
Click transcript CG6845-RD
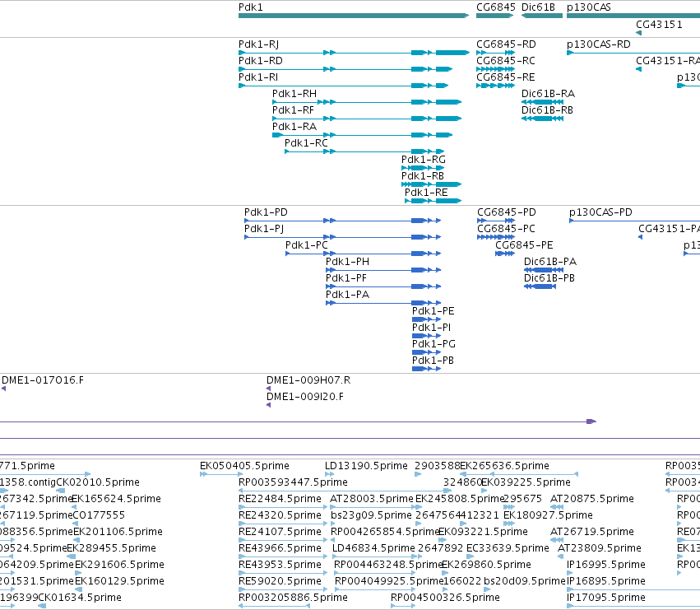pyautogui.click(x=495, y=53)
